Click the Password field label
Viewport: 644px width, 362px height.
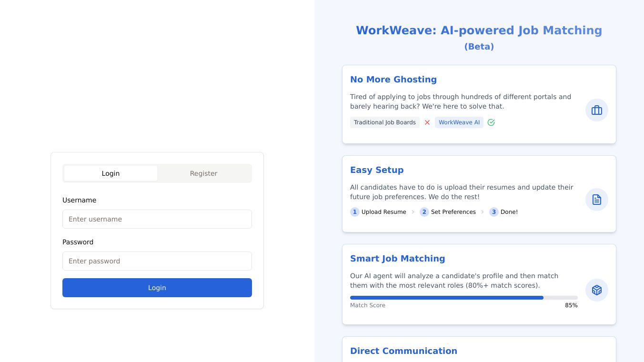[x=78, y=242]
